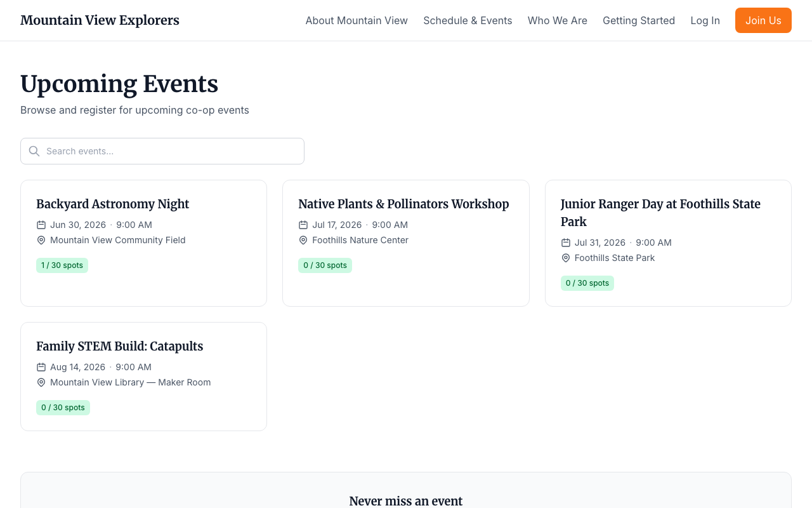Click location pin beside Foothills Nature Center
This screenshot has width=812, height=508.
(303, 240)
